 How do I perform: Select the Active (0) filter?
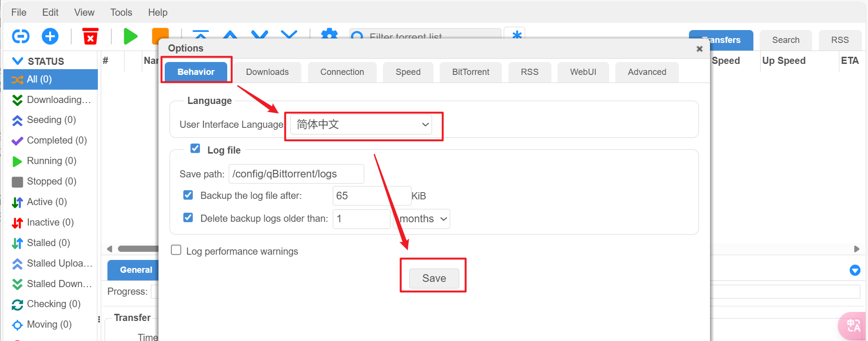point(51,202)
